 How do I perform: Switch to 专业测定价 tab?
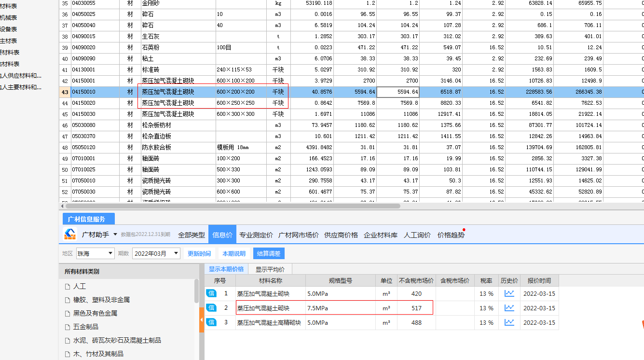point(256,235)
